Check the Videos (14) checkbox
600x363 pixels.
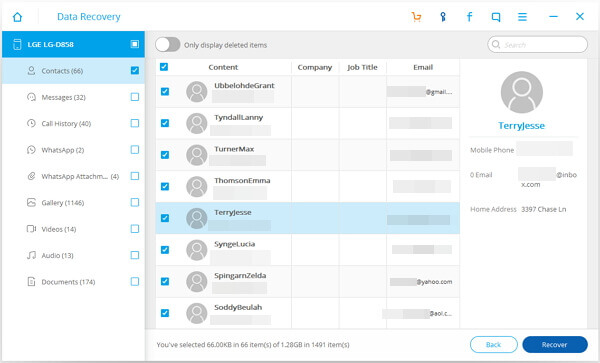click(135, 229)
